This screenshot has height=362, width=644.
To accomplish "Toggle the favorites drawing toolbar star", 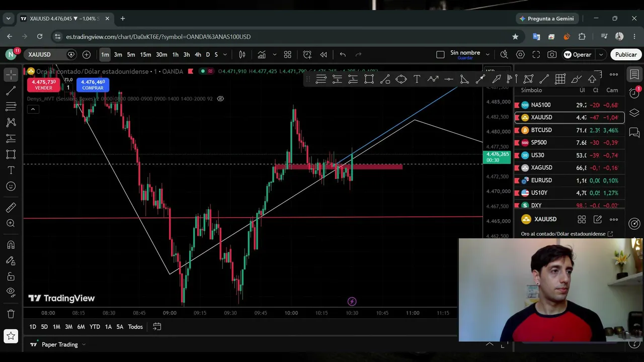I will click(11, 336).
